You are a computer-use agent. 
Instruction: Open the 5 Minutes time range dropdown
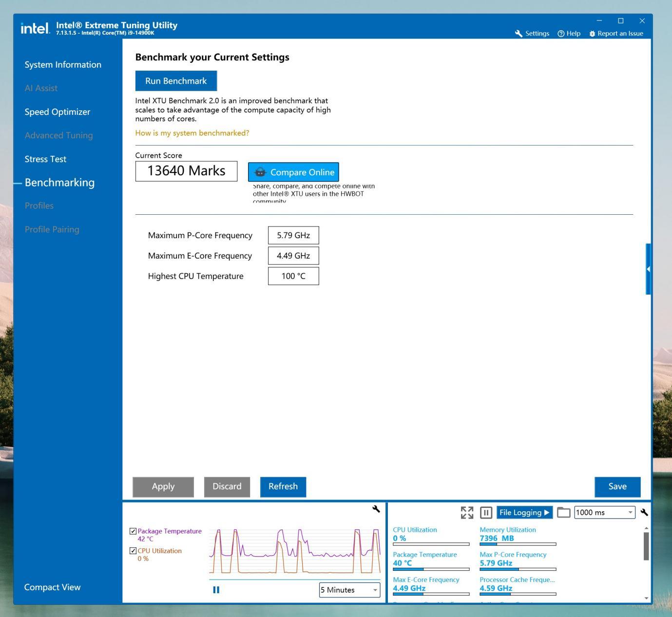[x=349, y=590]
